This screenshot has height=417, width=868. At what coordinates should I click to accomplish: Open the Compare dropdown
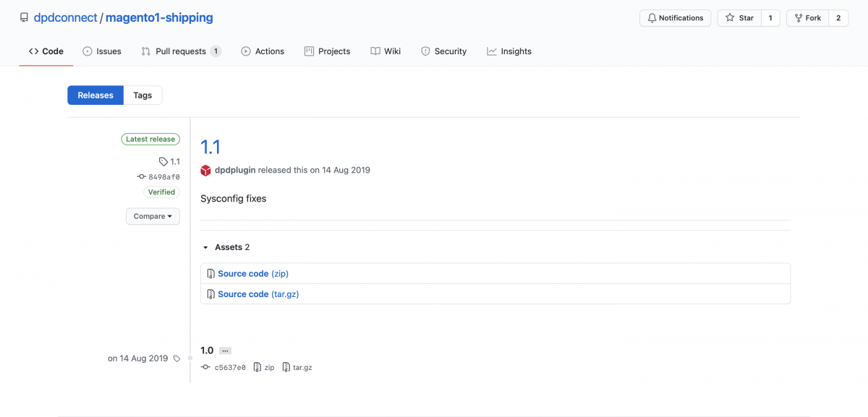click(153, 216)
